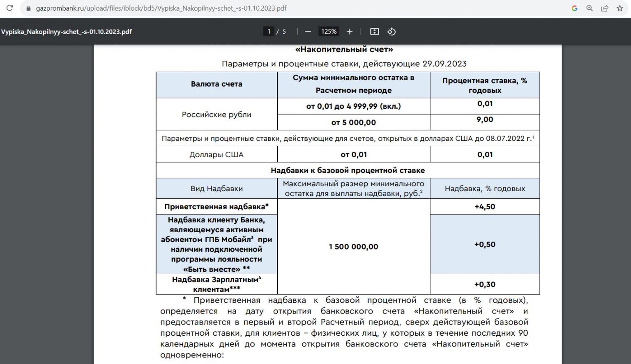Select "Максимальный размер минимального остатка" cell
The image size is (631, 364).
point(354,188)
